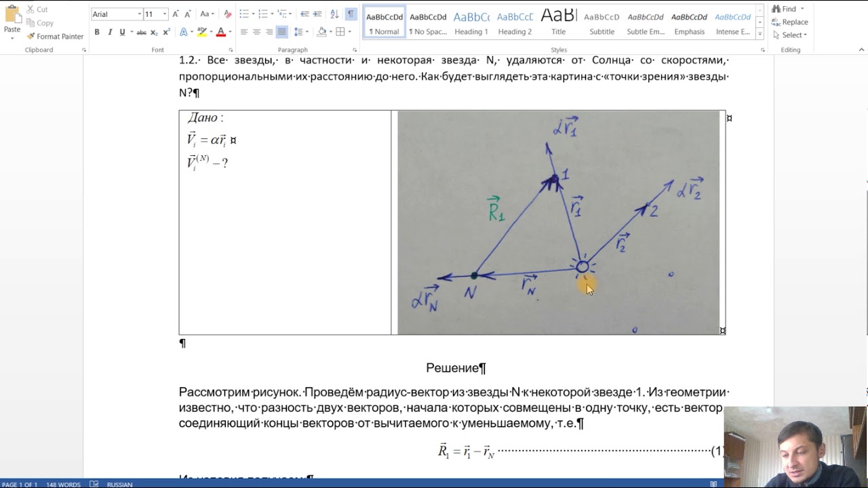Increase font size with the grow font icon
868x488 pixels.
176,14
